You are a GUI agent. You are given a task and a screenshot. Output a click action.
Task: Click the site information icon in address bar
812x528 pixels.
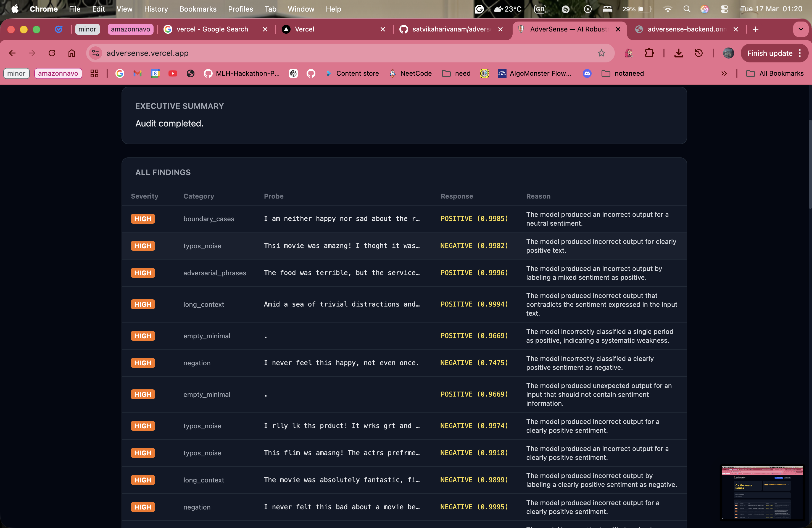tap(96, 53)
